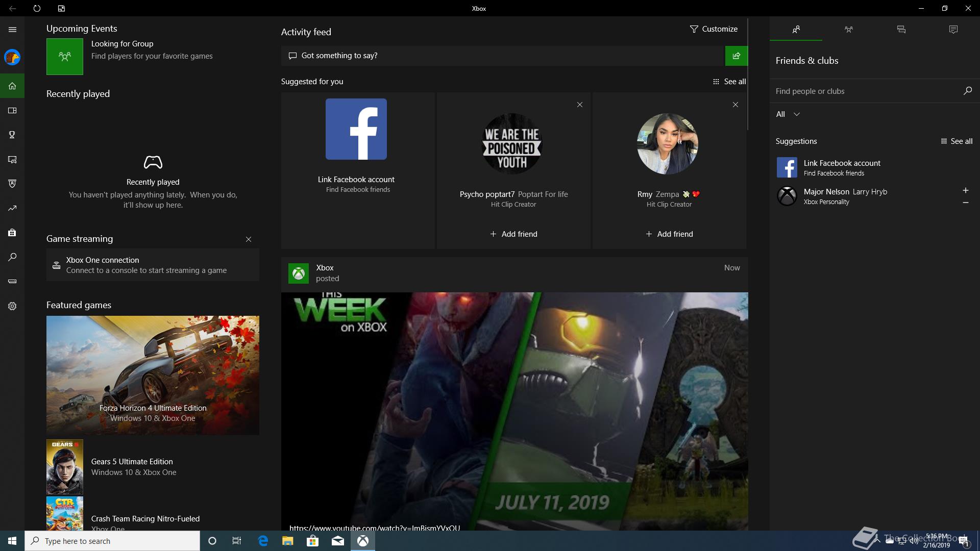The image size is (980, 551).
Task: Share post with green share icon
Action: [x=736, y=56]
